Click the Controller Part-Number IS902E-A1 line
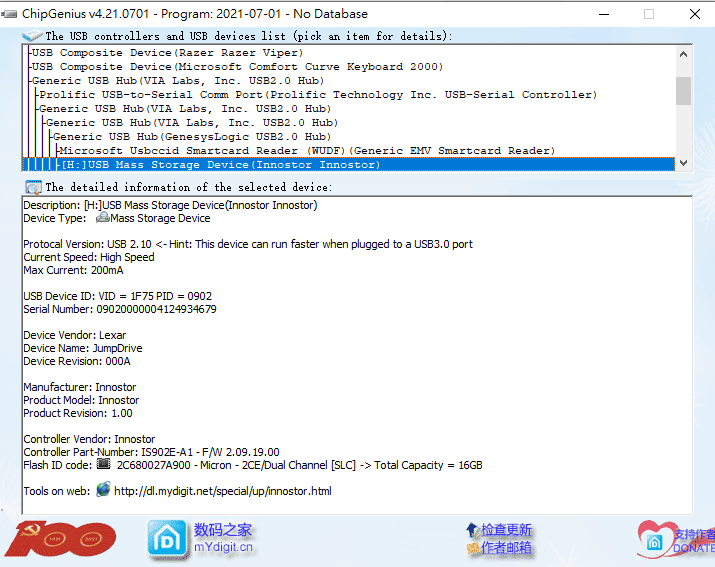This screenshot has height=567, width=715. (x=151, y=452)
